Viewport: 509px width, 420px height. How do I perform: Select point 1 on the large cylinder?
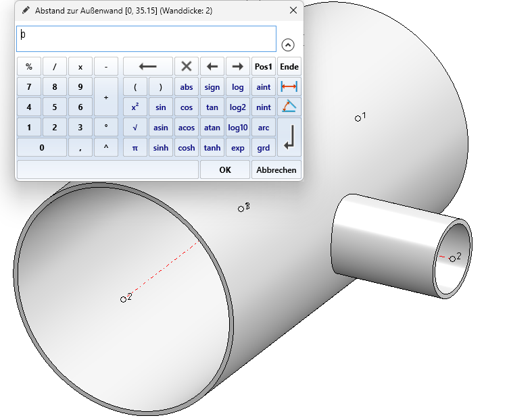358,119
